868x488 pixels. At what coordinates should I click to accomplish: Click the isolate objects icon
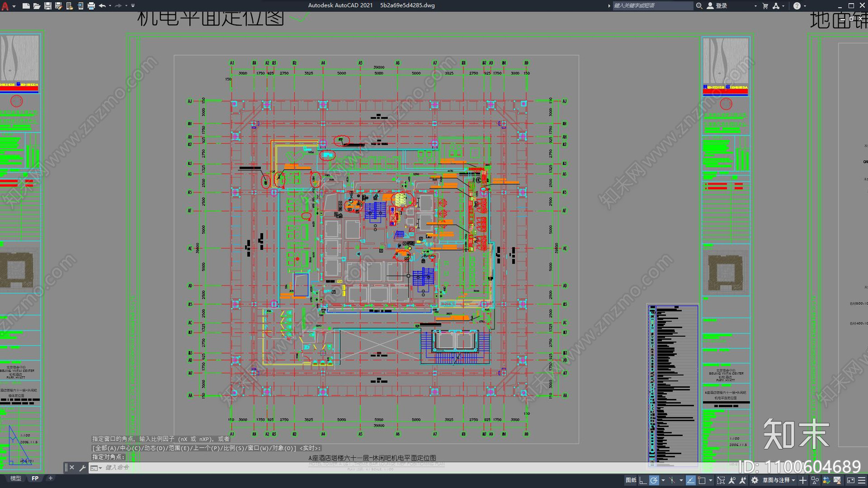[815, 480]
